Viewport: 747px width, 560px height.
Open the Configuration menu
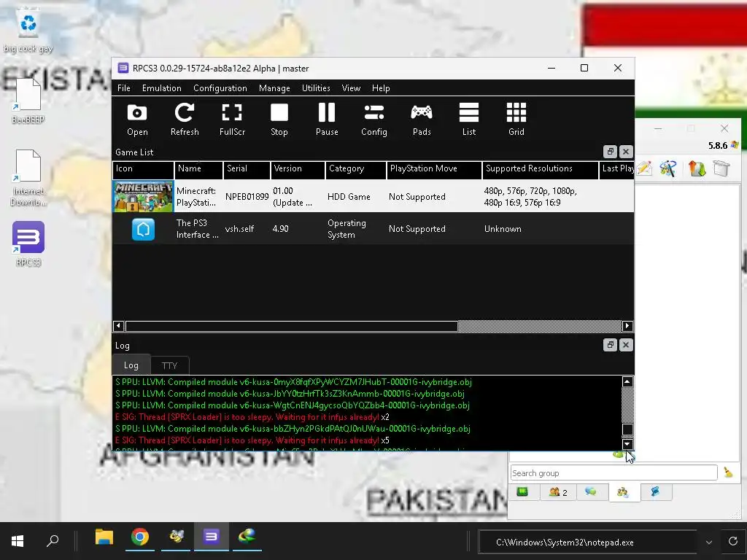[x=220, y=88]
